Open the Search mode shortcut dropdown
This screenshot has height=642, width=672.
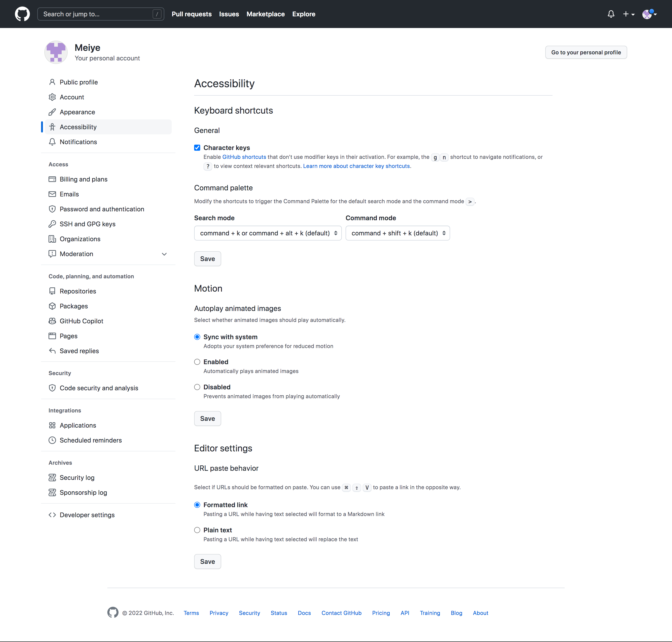click(268, 233)
